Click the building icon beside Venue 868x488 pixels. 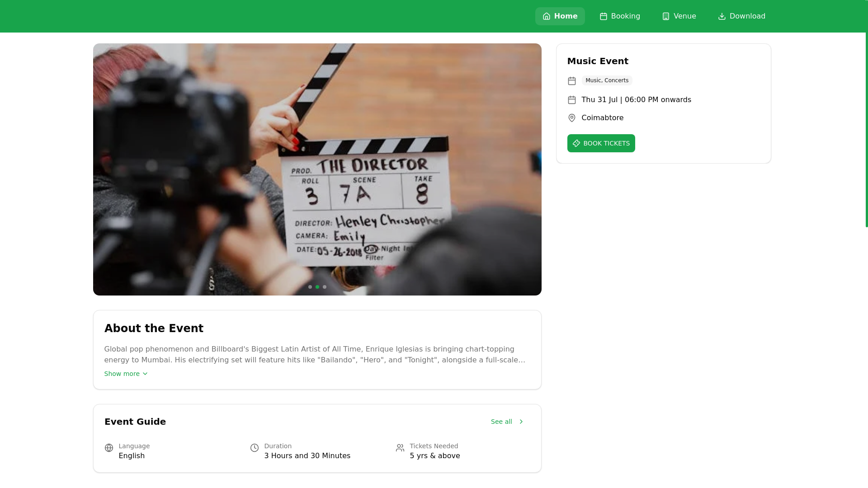tap(666, 16)
